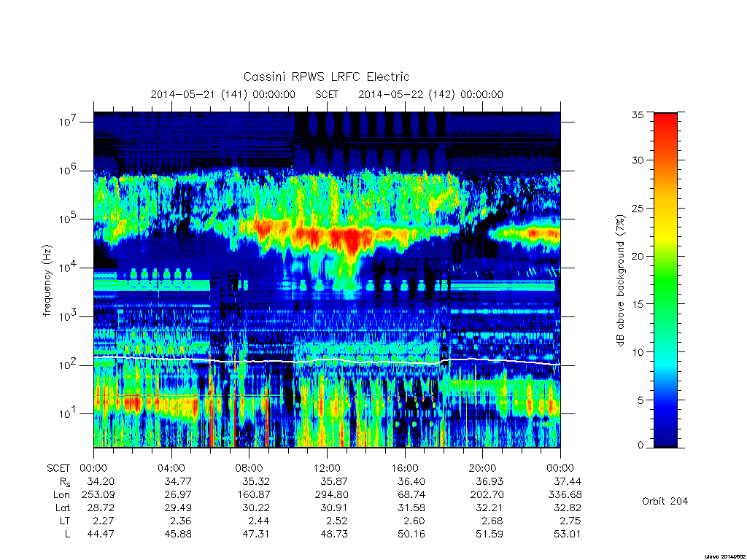Click the LT value 2.60

[x=414, y=521]
